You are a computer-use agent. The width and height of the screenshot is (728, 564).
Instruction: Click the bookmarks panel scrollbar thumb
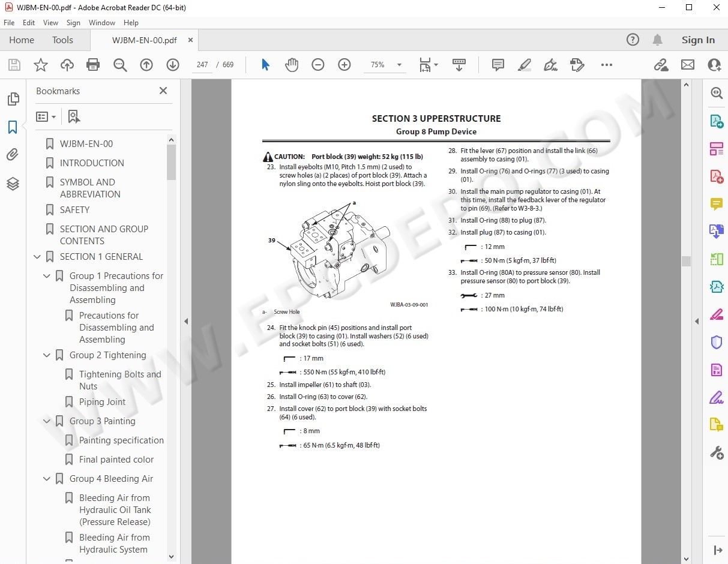[172, 162]
